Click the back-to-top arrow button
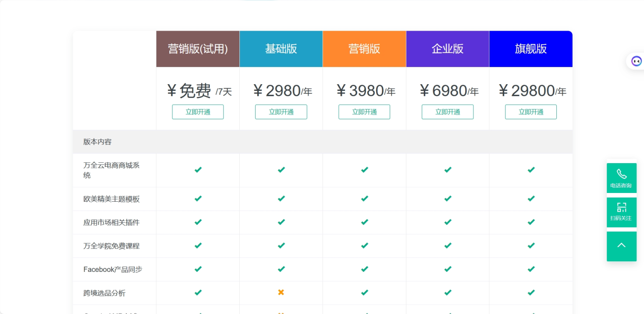This screenshot has width=644, height=314. click(621, 246)
